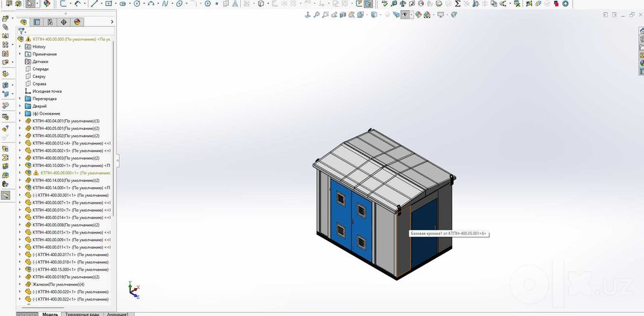Select the Ellipse sketch tool

(179, 3)
